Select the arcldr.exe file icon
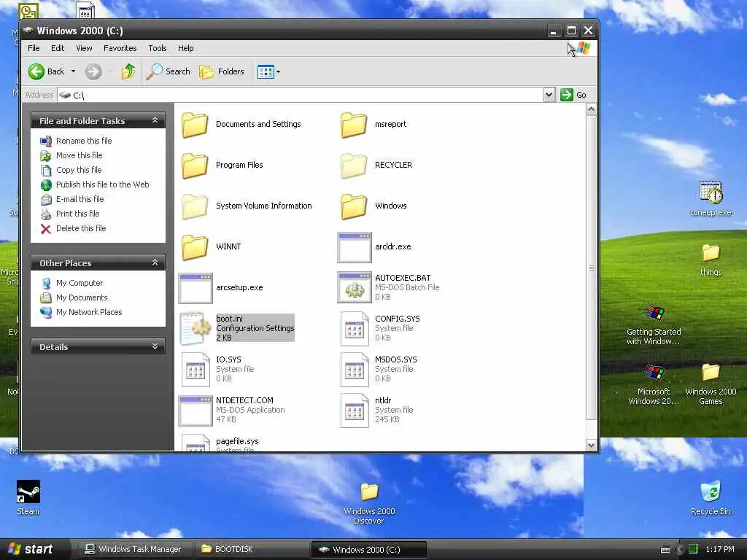The height and width of the screenshot is (560, 747). pyautogui.click(x=354, y=247)
